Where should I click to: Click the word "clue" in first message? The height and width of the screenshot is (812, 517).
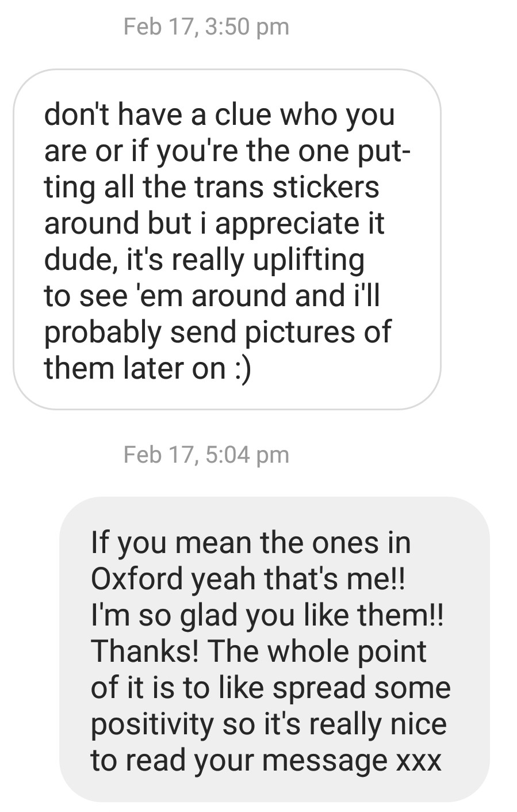click(244, 115)
